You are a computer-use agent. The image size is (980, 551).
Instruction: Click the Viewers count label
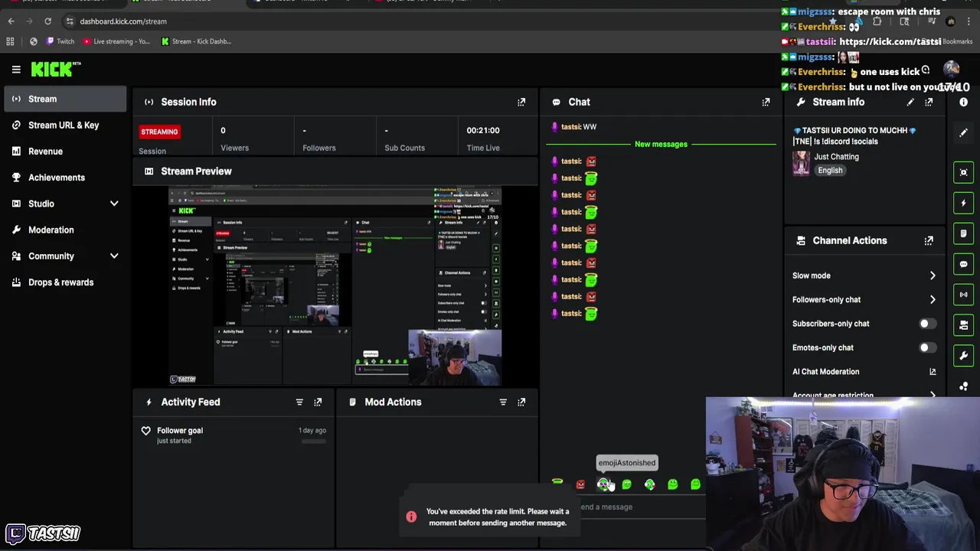pyautogui.click(x=235, y=148)
